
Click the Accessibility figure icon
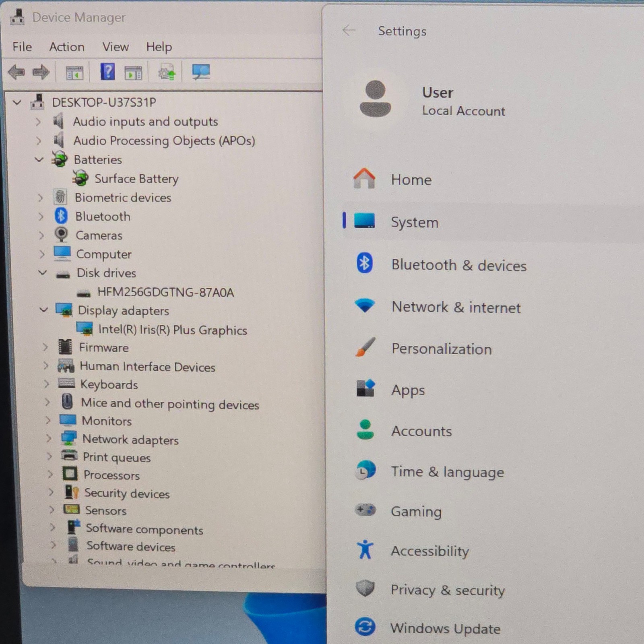coord(365,549)
